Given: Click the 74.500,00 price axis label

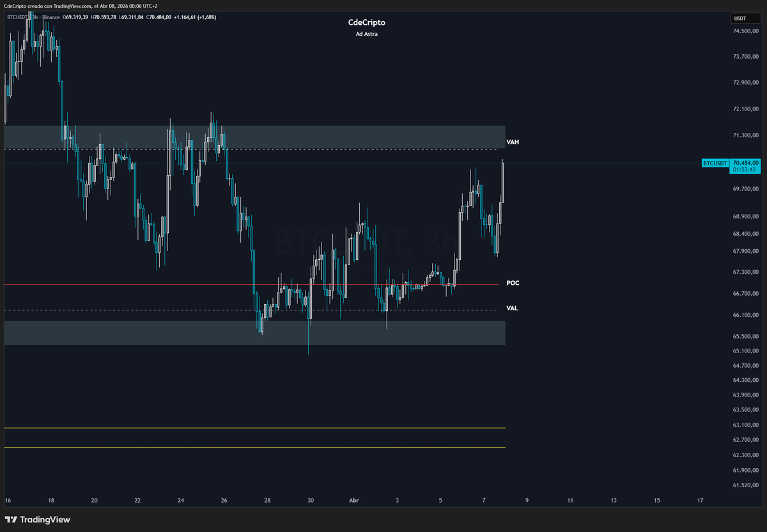Looking at the screenshot, I should coord(745,31).
